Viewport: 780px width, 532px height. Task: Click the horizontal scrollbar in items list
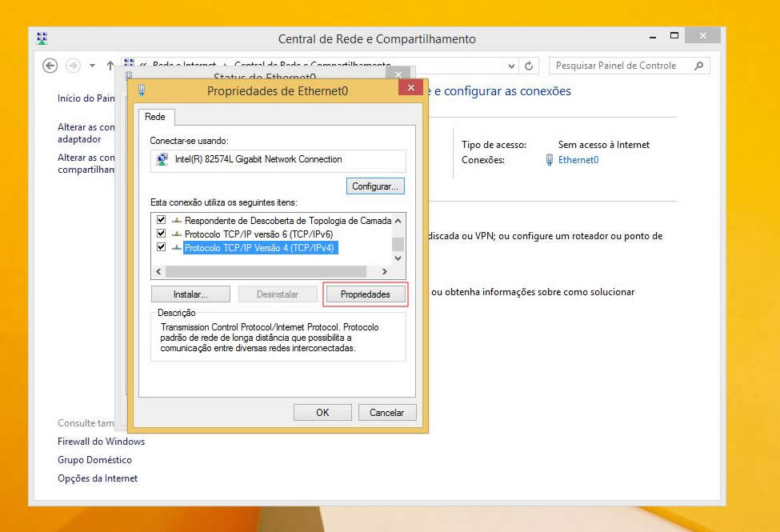click(x=271, y=272)
